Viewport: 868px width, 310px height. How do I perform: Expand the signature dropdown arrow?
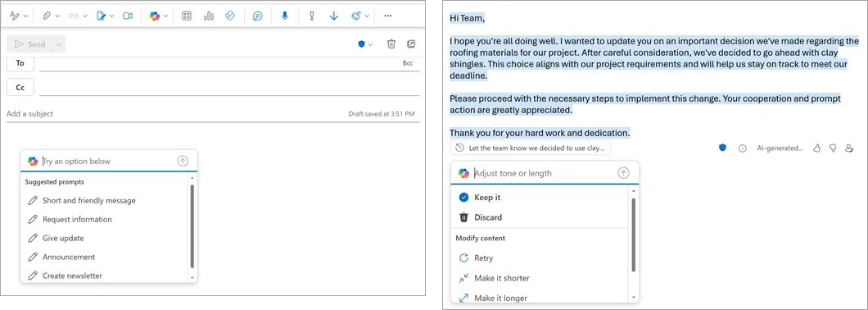(112, 16)
